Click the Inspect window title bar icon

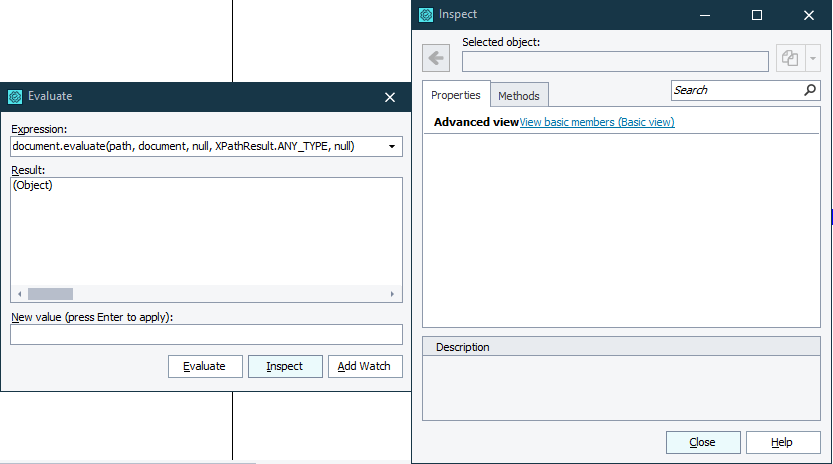click(426, 15)
